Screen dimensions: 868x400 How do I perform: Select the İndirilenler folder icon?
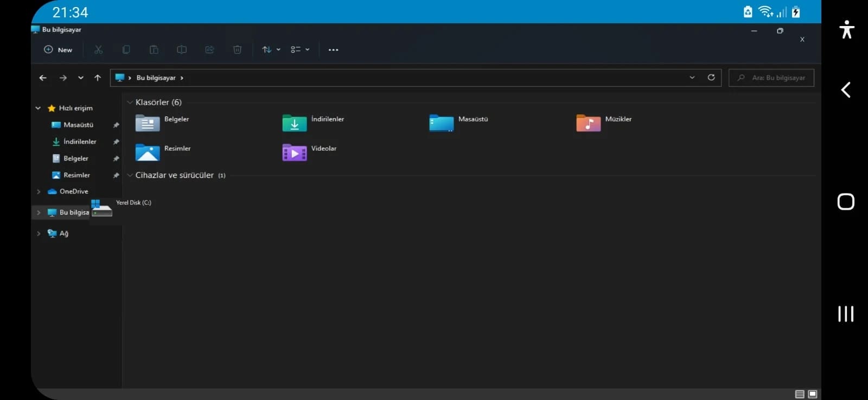[x=295, y=123]
